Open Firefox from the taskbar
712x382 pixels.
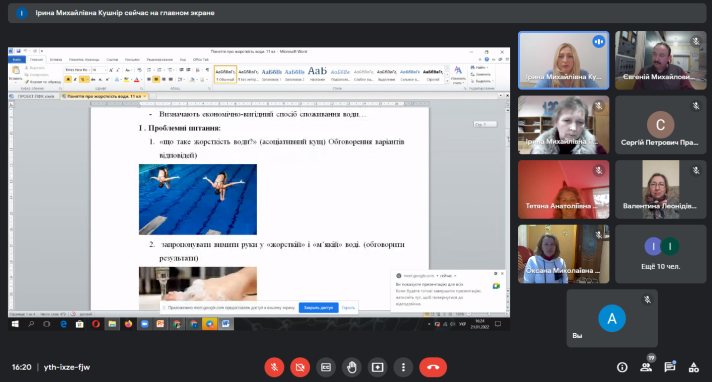click(x=129, y=324)
